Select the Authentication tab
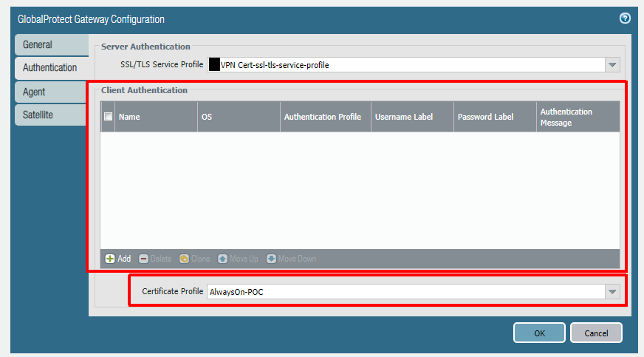Viewport: 644px width, 357px height. click(52, 68)
